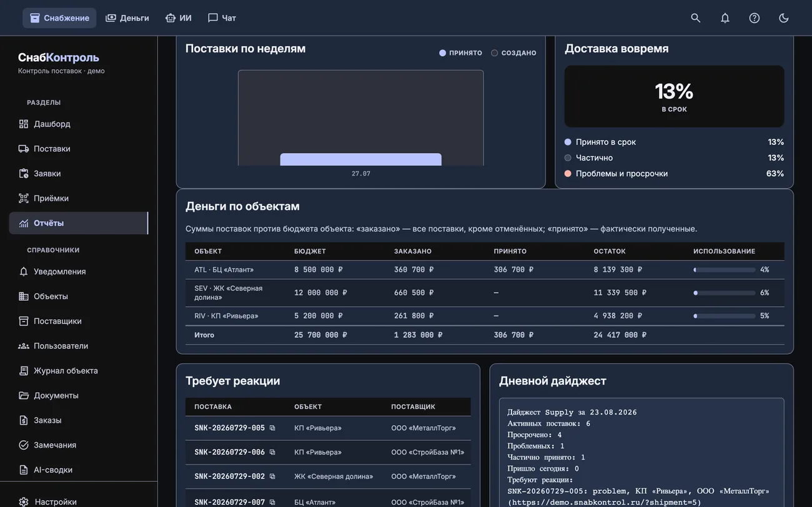The width and height of the screenshot is (812, 507).
Task: Open Поставки section in sidebar
Action: click(x=79, y=149)
